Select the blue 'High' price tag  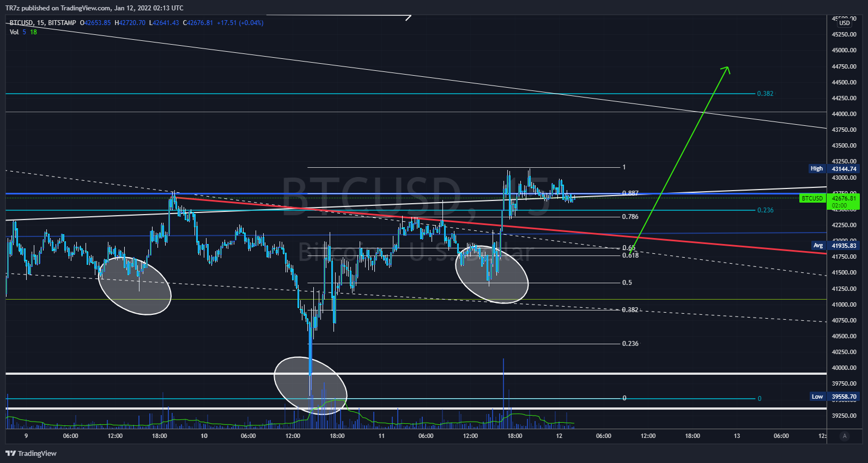click(817, 169)
